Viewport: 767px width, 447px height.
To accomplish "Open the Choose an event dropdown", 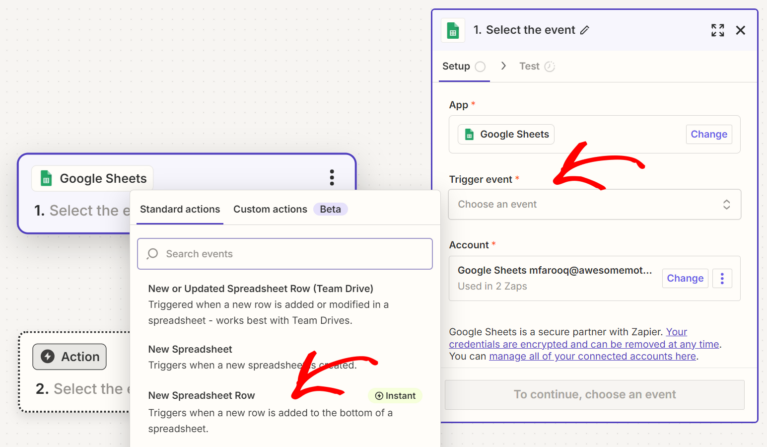I will [594, 204].
